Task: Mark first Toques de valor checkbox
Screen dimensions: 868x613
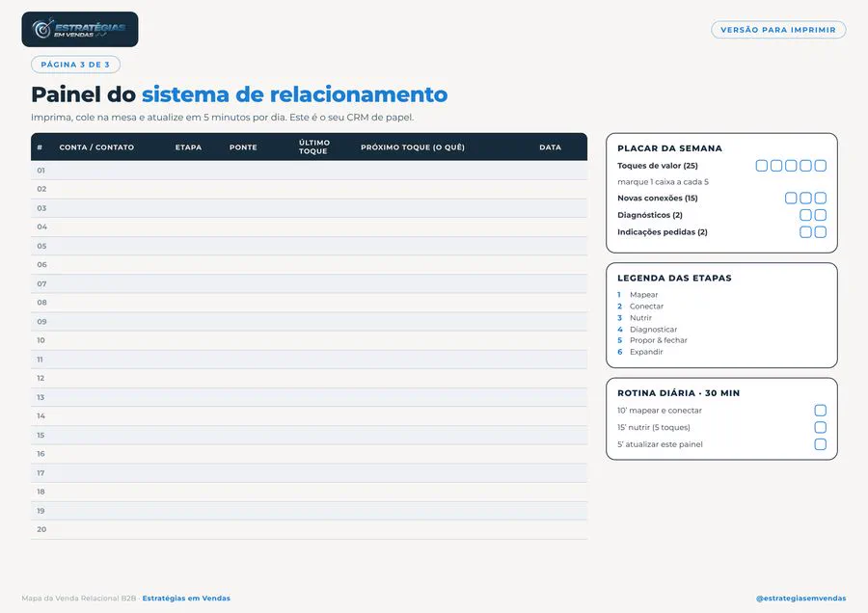Action: pos(762,166)
